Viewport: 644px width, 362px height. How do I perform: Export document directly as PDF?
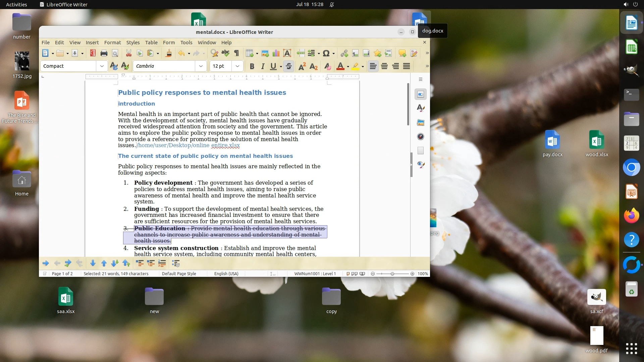pos(93,53)
